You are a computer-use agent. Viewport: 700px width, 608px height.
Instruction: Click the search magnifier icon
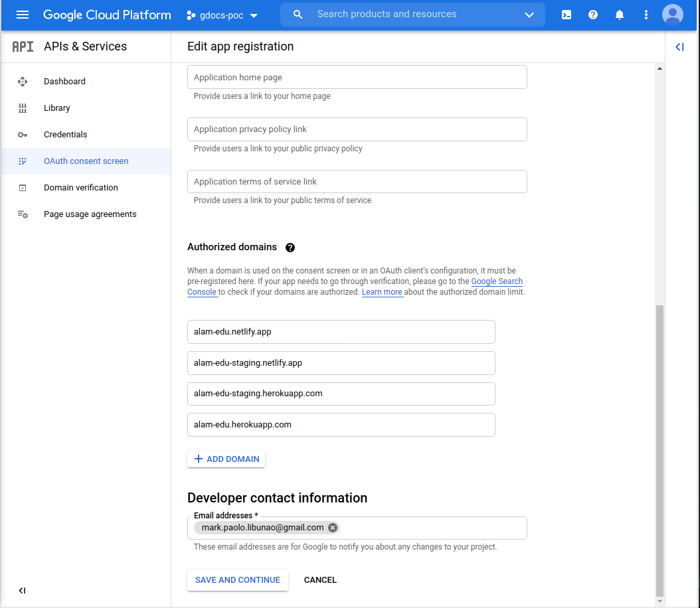click(298, 15)
